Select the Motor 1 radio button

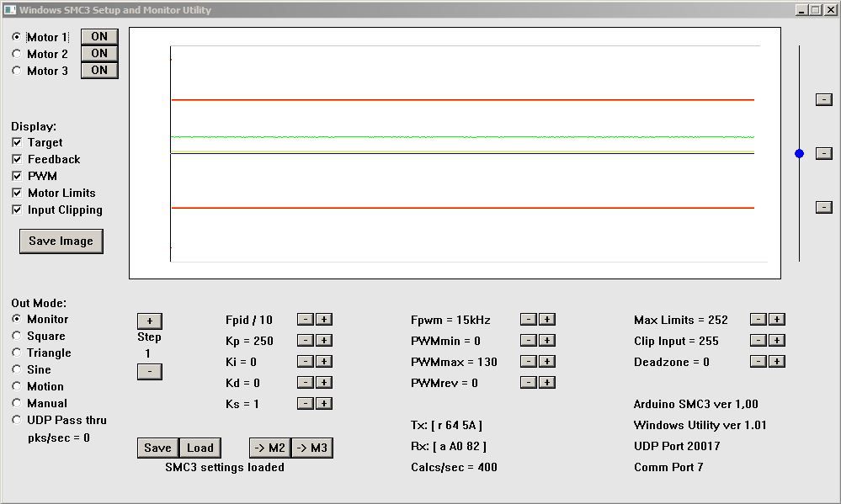coord(17,37)
